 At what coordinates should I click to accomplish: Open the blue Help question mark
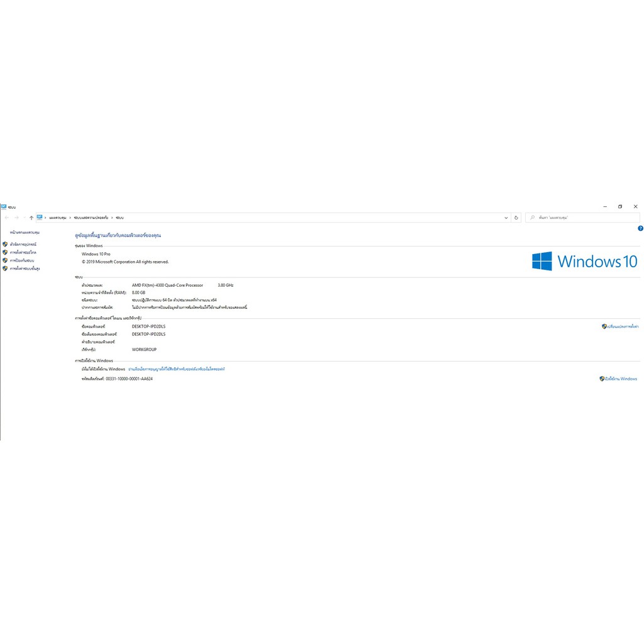640,228
